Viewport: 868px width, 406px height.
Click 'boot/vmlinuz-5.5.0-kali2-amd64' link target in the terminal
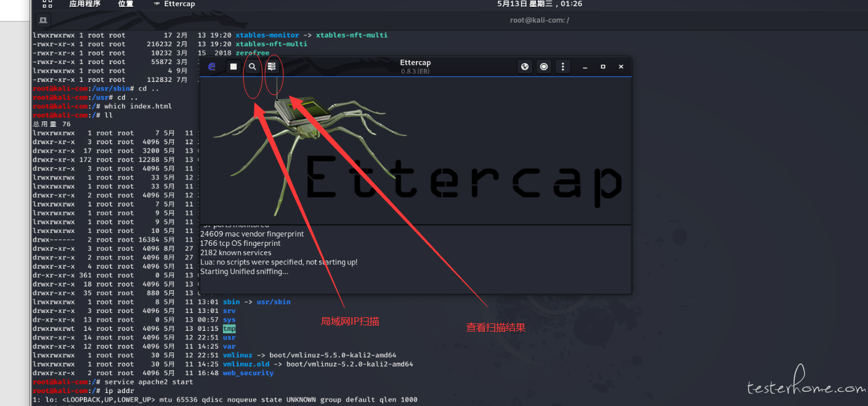(333, 355)
